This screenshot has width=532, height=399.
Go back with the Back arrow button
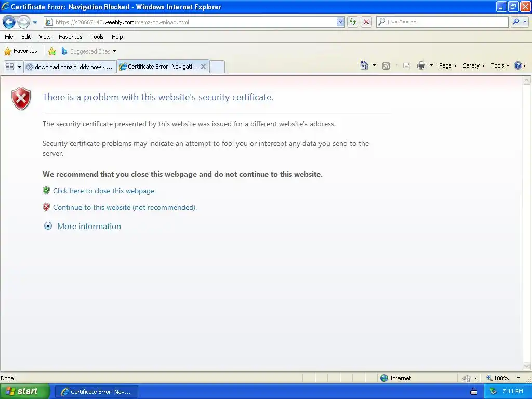[x=9, y=22]
